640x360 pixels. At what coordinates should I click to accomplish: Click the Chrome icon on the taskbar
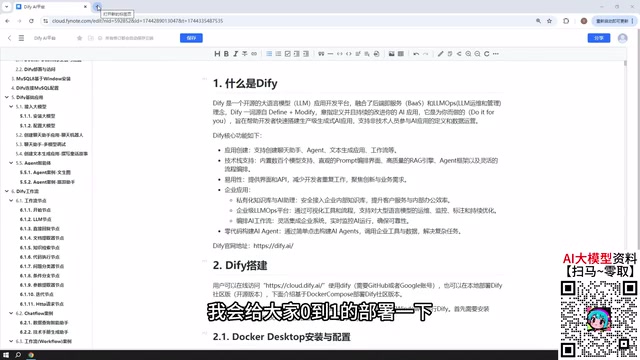(31, 355)
